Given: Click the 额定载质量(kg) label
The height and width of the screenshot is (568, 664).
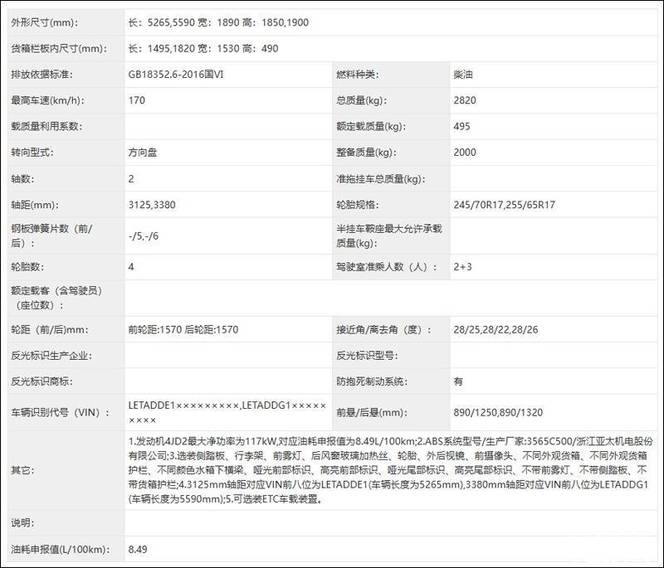Looking at the screenshot, I should click(371, 126).
